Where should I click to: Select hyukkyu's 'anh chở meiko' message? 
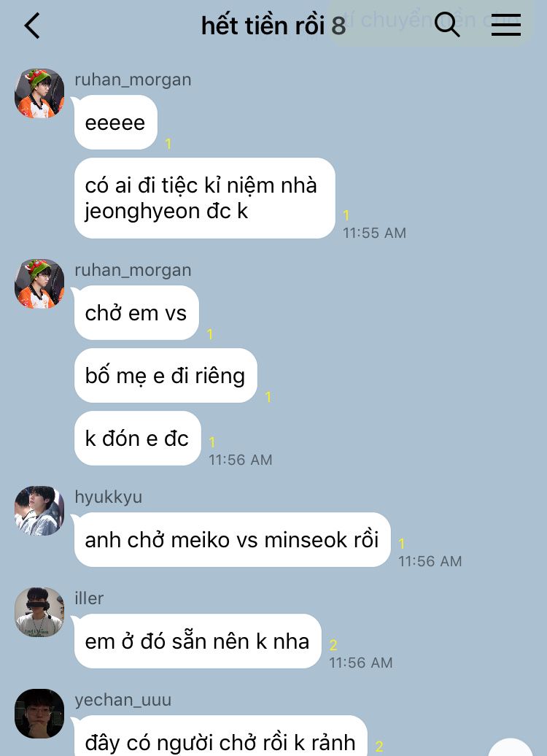click(x=233, y=539)
